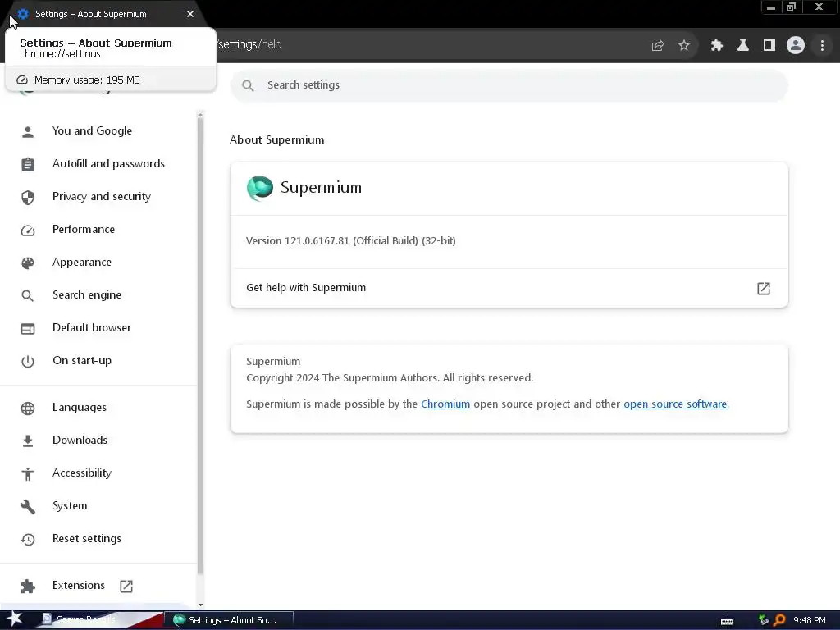840x630 pixels.
Task: Click the Search engine magnifier icon
Action: click(28, 295)
